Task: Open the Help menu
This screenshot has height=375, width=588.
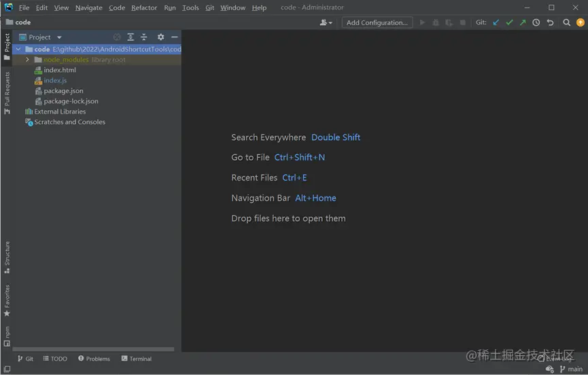Action: [259, 7]
